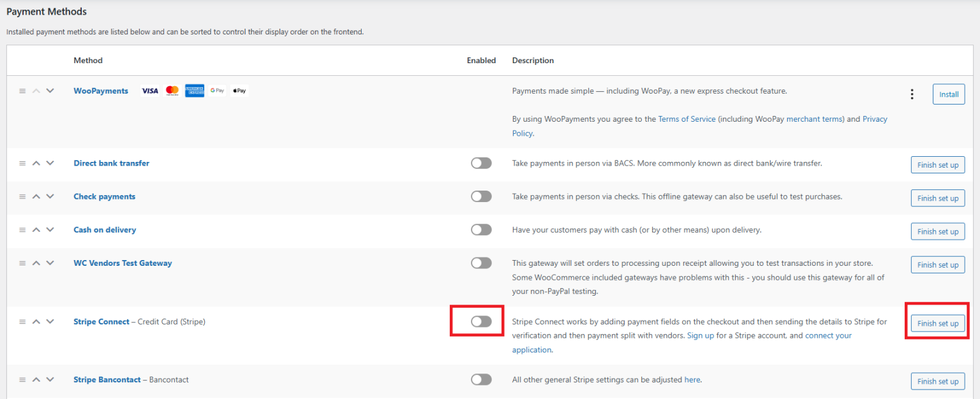
Task: Click the American Express icon
Action: coord(194,90)
